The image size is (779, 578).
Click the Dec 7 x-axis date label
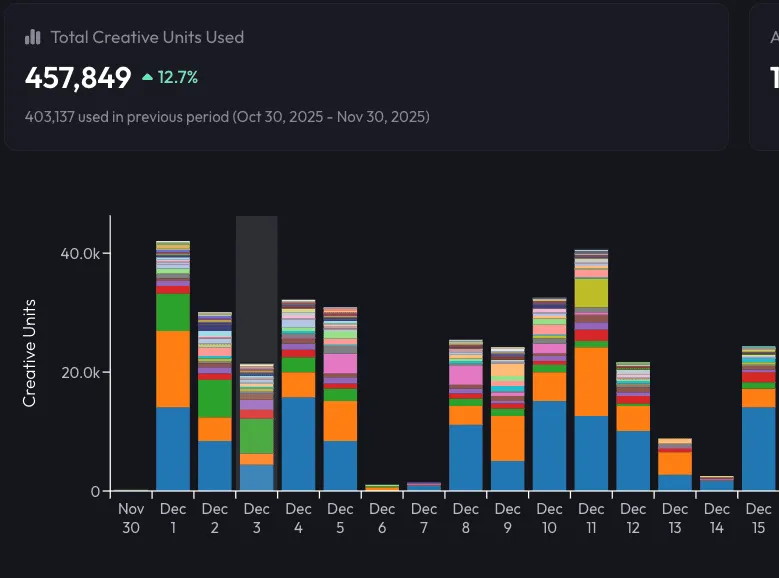(x=424, y=518)
